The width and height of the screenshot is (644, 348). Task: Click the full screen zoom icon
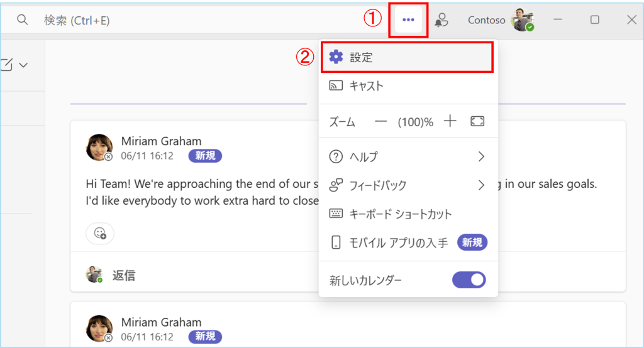pyautogui.click(x=477, y=122)
